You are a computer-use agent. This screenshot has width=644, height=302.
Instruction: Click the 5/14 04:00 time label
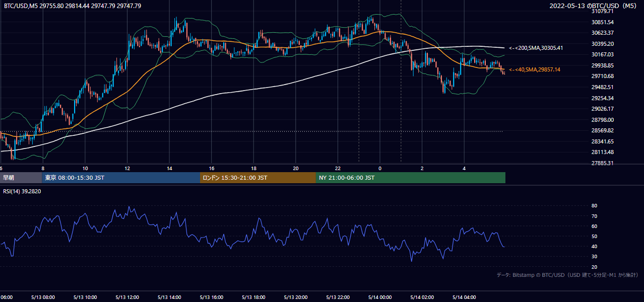[465, 297]
